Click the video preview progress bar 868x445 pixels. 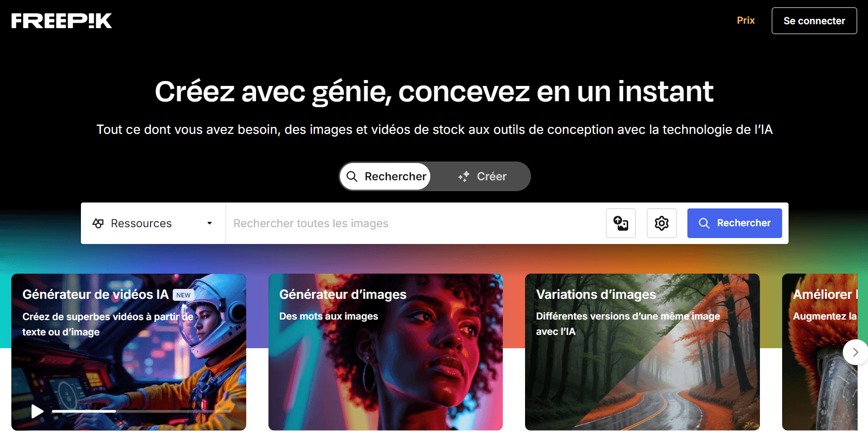[x=142, y=411]
